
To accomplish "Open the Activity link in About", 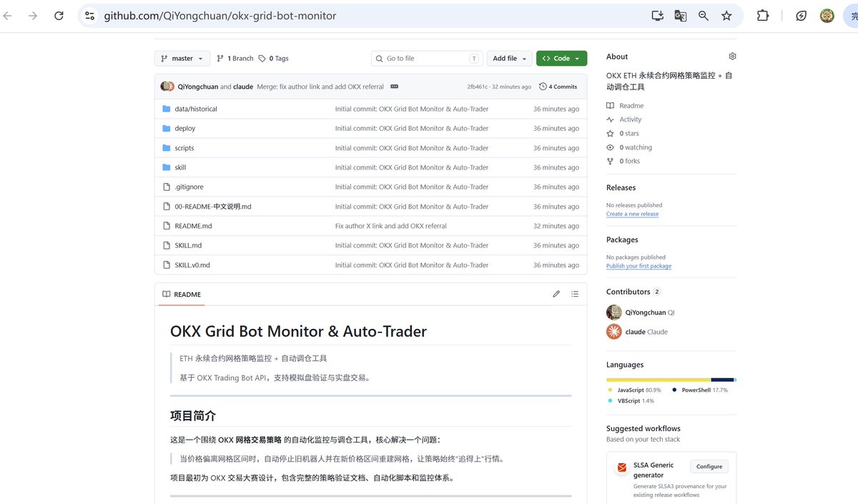I will click(624, 119).
